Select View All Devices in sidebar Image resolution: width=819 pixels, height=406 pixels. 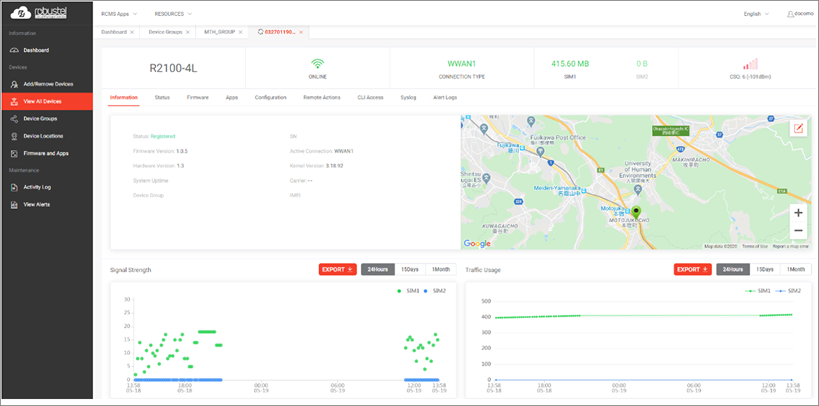click(46, 101)
